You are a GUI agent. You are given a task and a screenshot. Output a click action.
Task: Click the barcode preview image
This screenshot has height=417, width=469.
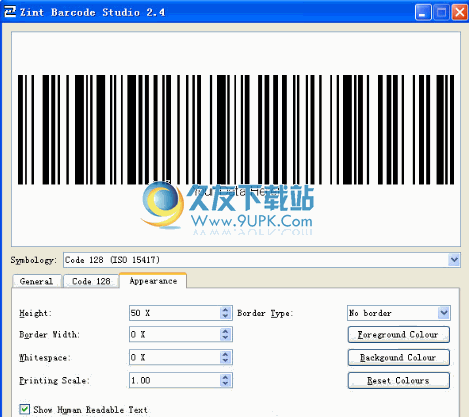236,139
